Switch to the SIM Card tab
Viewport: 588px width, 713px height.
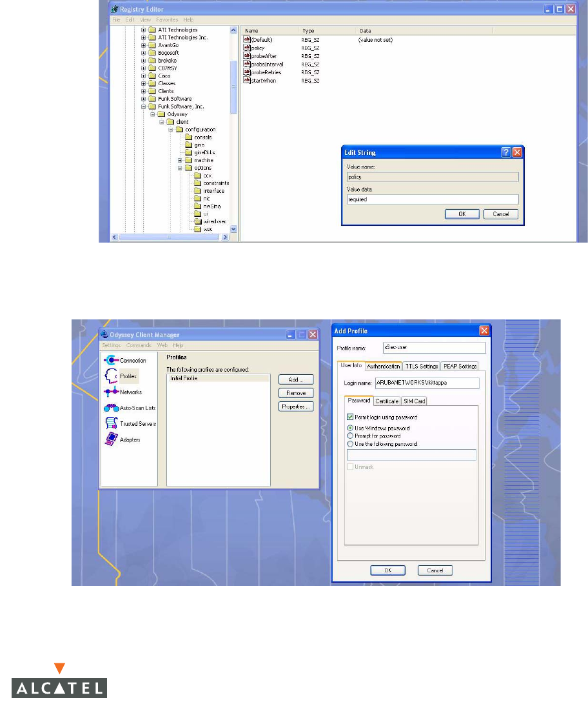(x=415, y=401)
